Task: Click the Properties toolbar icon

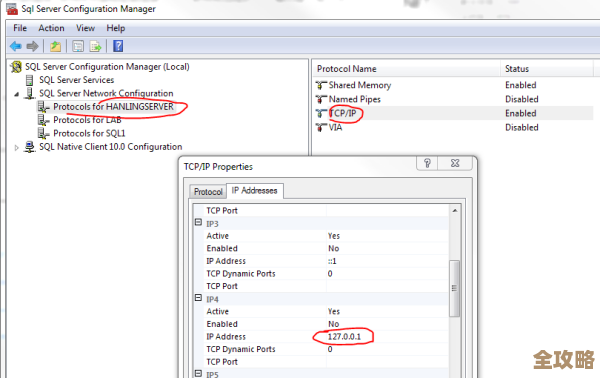Action: coord(78,46)
